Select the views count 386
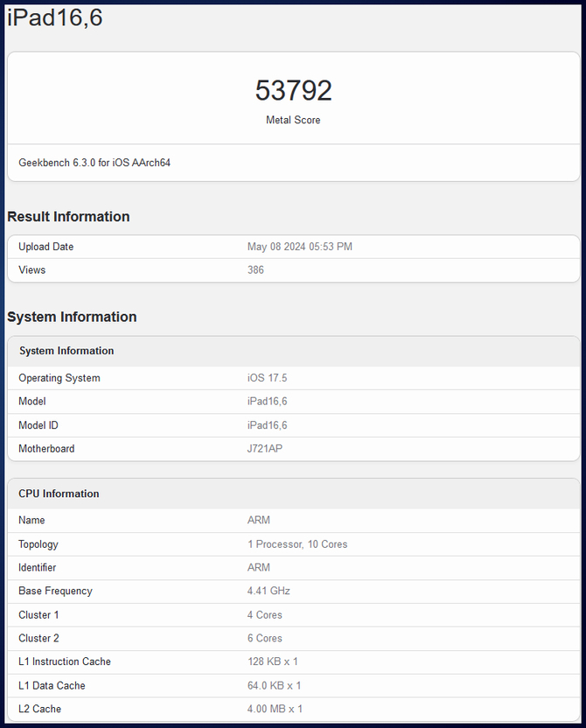The width and height of the screenshot is (586, 728). pos(255,269)
